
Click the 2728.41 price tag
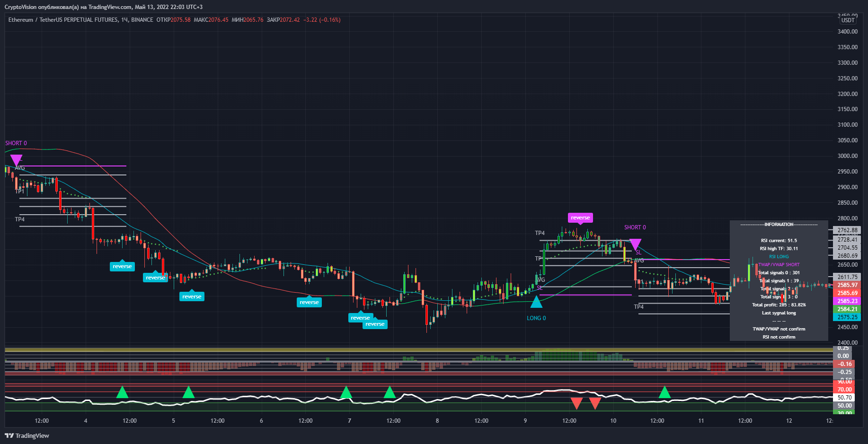(847, 240)
